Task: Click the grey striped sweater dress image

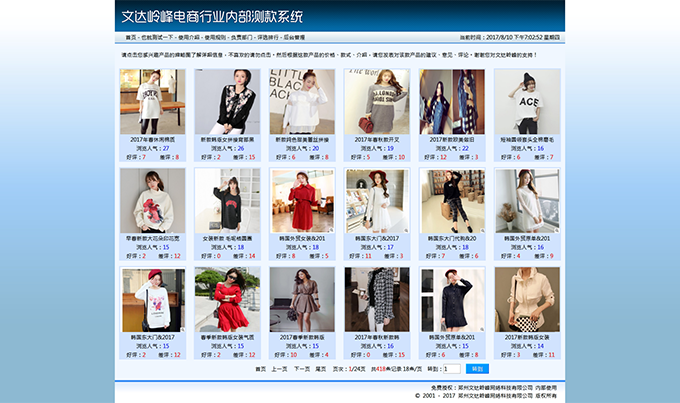Action: (377, 101)
